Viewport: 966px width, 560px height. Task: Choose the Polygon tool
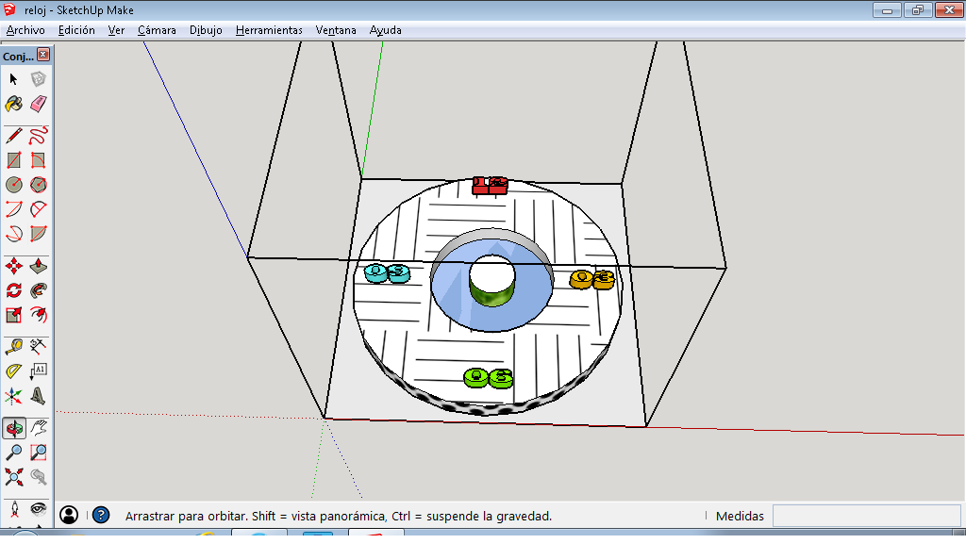click(x=39, y=185)
